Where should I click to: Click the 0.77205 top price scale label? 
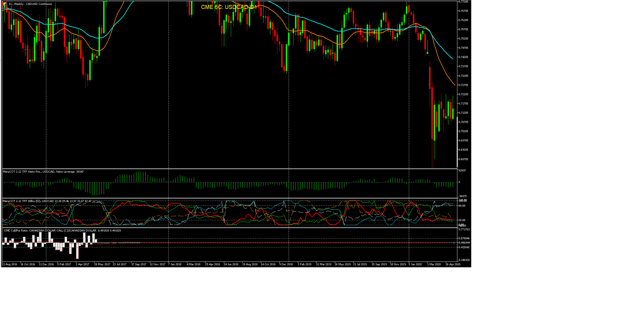[463, 2]
